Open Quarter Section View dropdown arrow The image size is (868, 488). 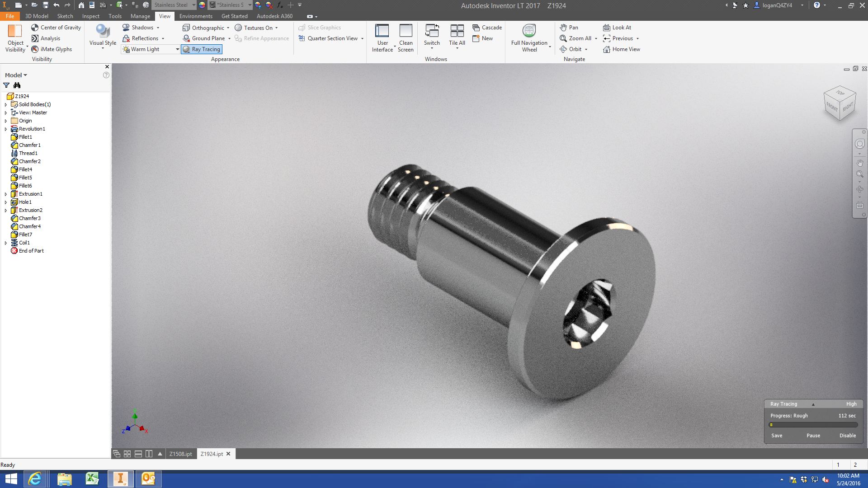point(362,39)
